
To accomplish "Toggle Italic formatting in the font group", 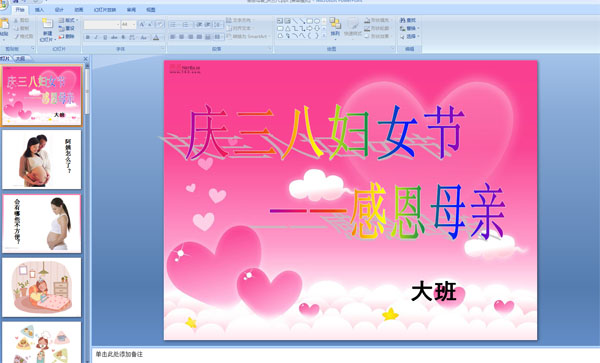I will click(x=96, y=37).
